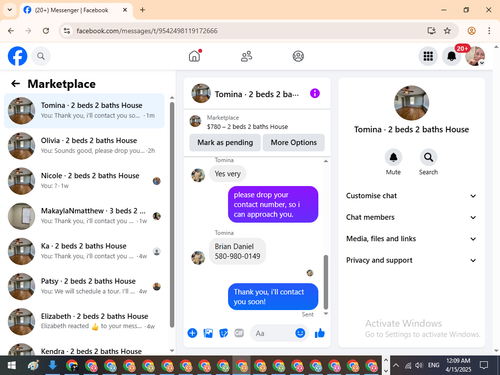View site information icon in address bar
The image size is (500, 375).
[x=67, y=31]
